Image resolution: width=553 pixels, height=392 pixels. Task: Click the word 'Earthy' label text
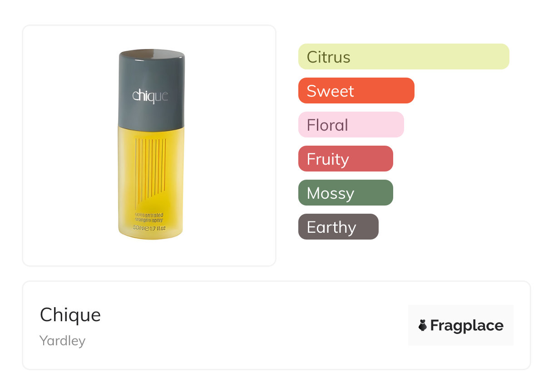coord(331,227)
